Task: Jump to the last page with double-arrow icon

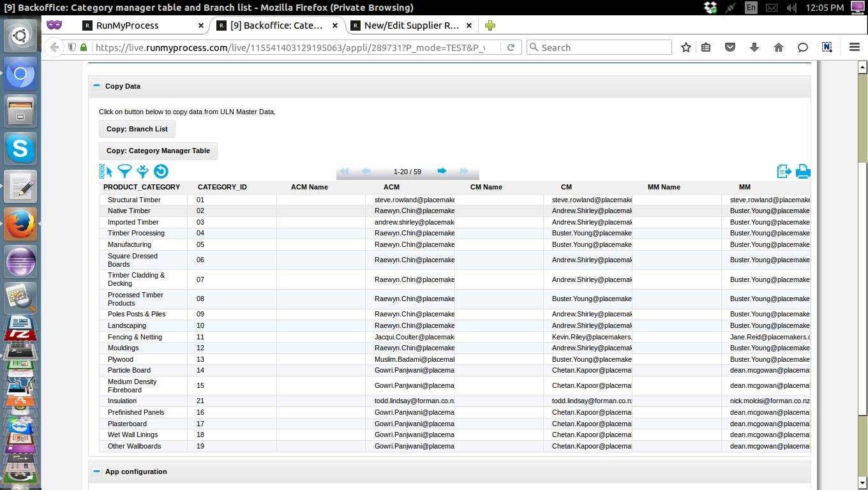Action: pyautogui.click(x=463, y=171)
